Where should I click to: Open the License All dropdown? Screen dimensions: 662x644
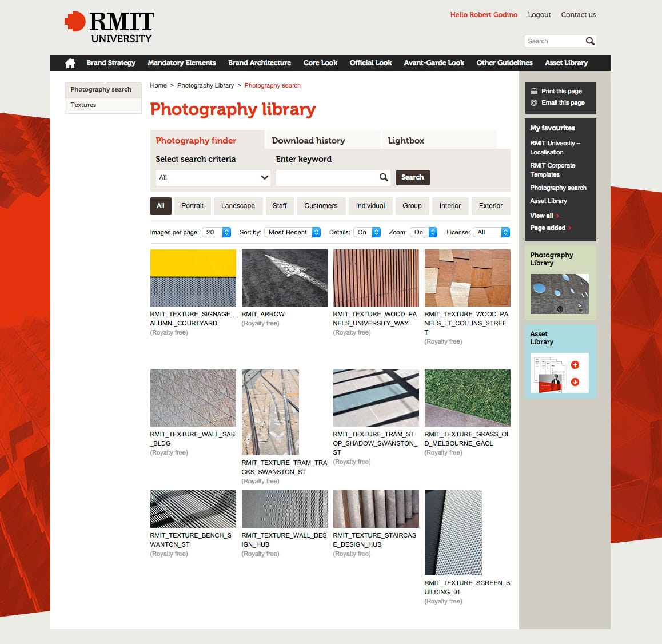tap(491, 232)
